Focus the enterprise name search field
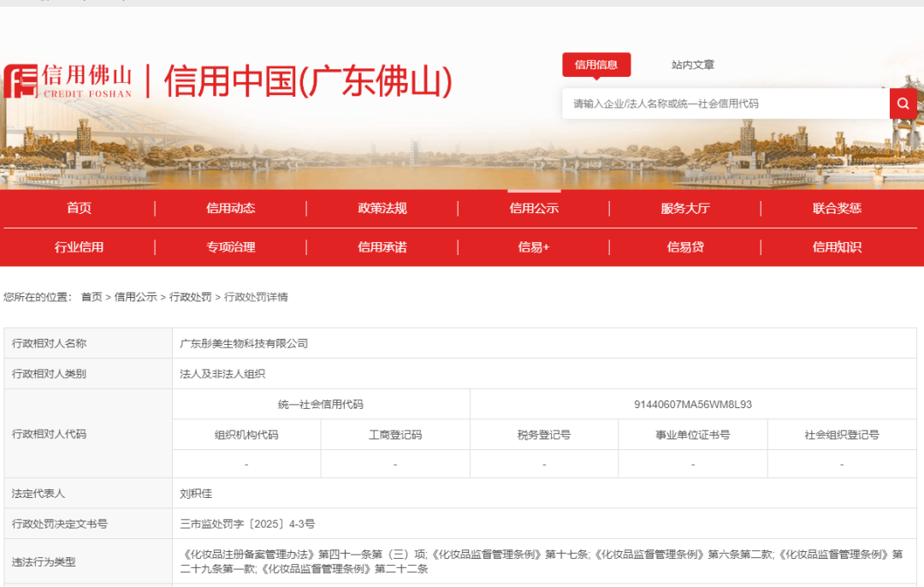 pos(726,104)
